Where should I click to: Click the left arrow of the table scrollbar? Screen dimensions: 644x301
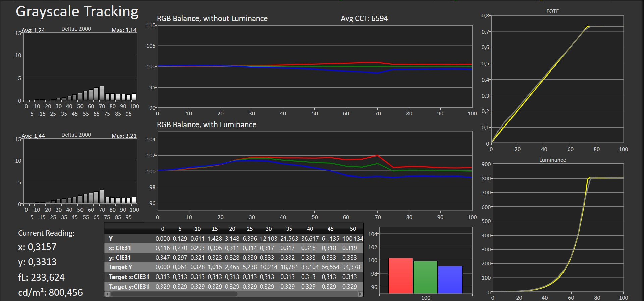point(107,294)
